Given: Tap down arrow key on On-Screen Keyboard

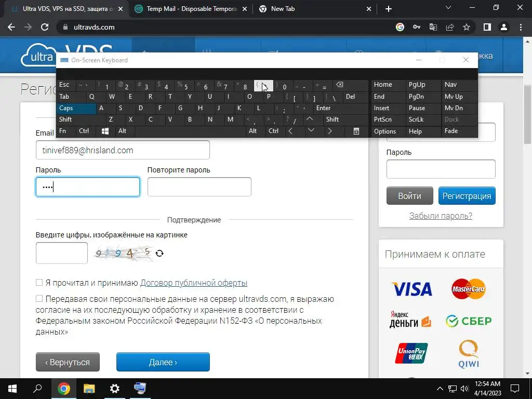Looking at the screenshot, I should point(311,130).
